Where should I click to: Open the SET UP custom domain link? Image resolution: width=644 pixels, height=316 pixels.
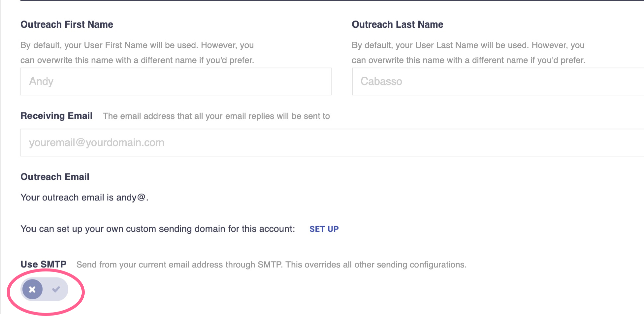[x=324, y=229]
